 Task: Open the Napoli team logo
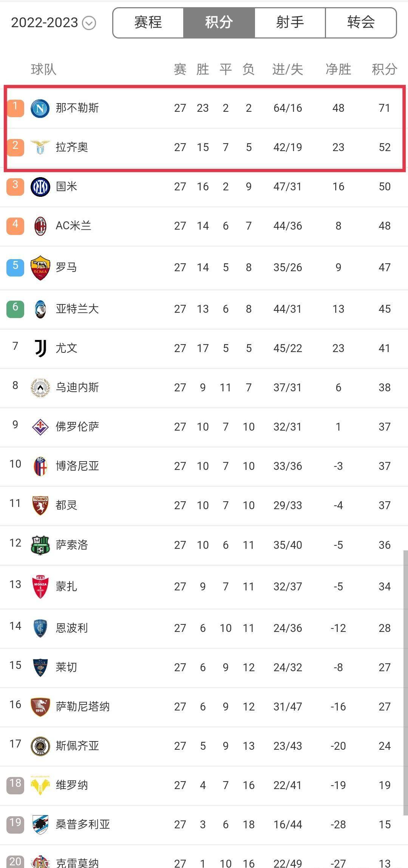40,108
